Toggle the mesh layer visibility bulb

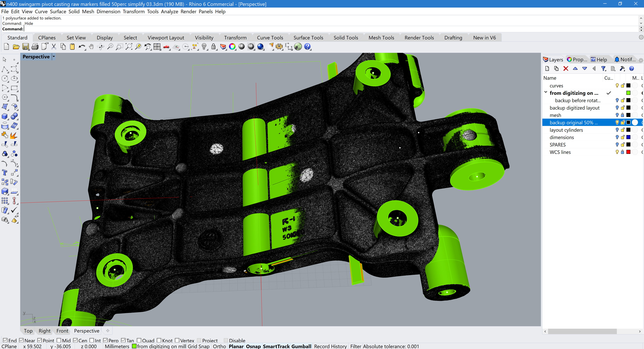[x=617, y=115]
